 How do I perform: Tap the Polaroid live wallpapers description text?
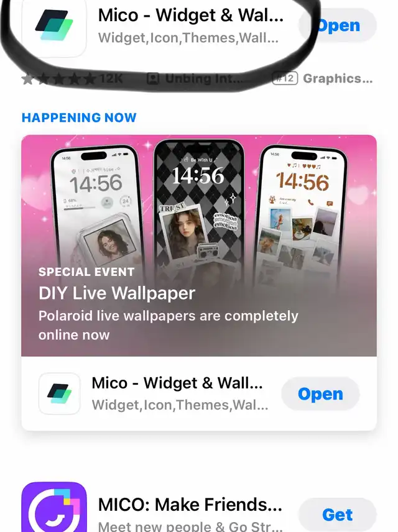point(168,325)
